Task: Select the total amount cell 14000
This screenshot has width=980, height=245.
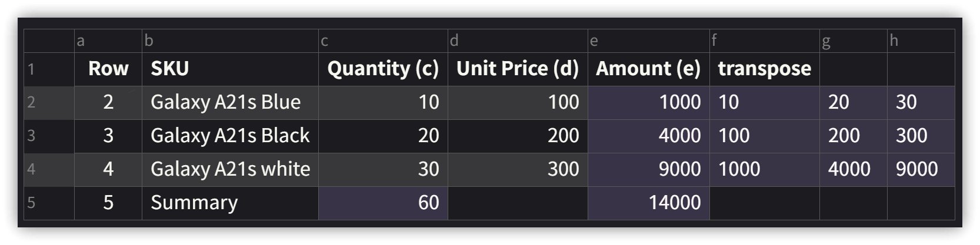Action: [648, 203]
